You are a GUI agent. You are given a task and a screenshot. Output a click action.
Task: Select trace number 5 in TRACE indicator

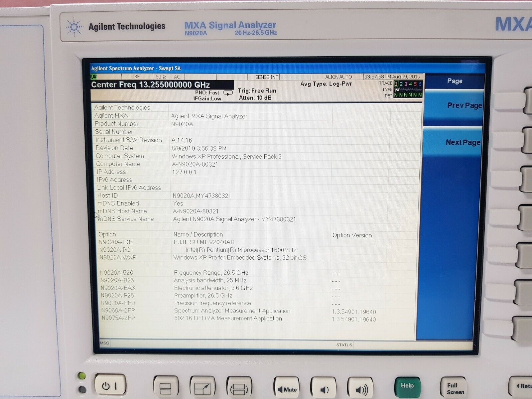click(415, 84)
